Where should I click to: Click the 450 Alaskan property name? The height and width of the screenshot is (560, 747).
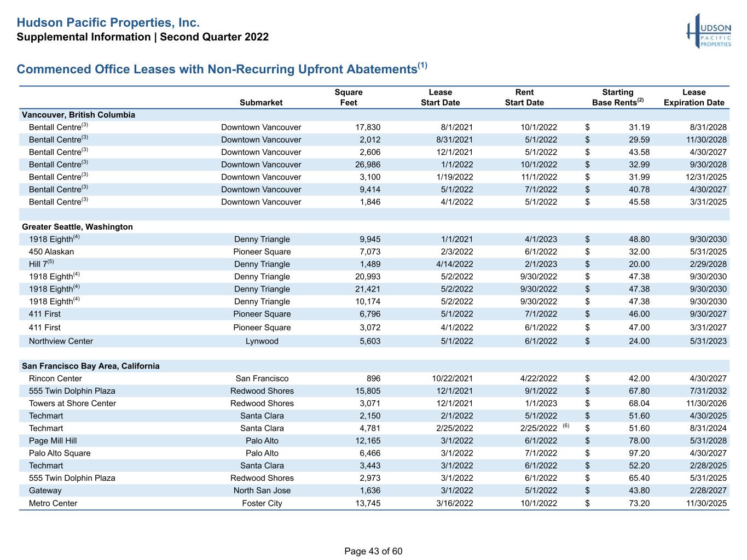click(51, 252)
